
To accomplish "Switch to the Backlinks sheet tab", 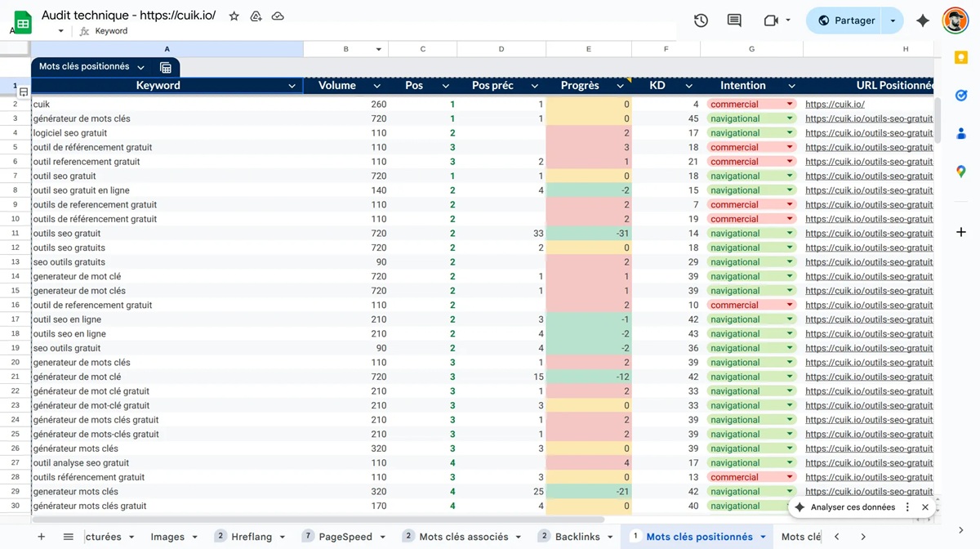I will [x=577, y=537].
